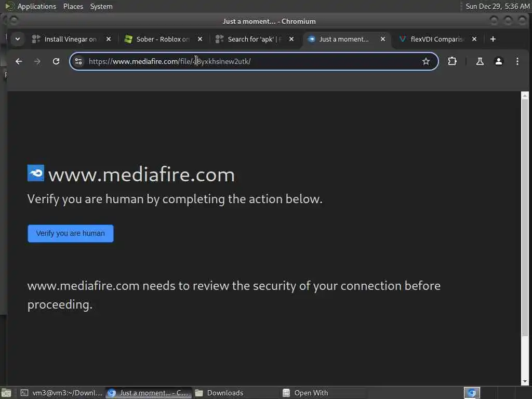Viewport: 532px width, 399px height.
Task: Click the Verify you are human button
Action: (x=71, y=233)
